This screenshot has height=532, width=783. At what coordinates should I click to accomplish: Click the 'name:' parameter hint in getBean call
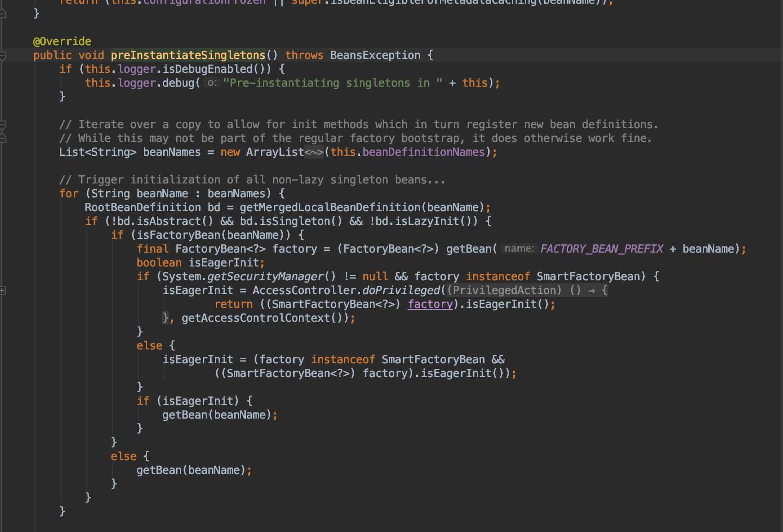519,249
